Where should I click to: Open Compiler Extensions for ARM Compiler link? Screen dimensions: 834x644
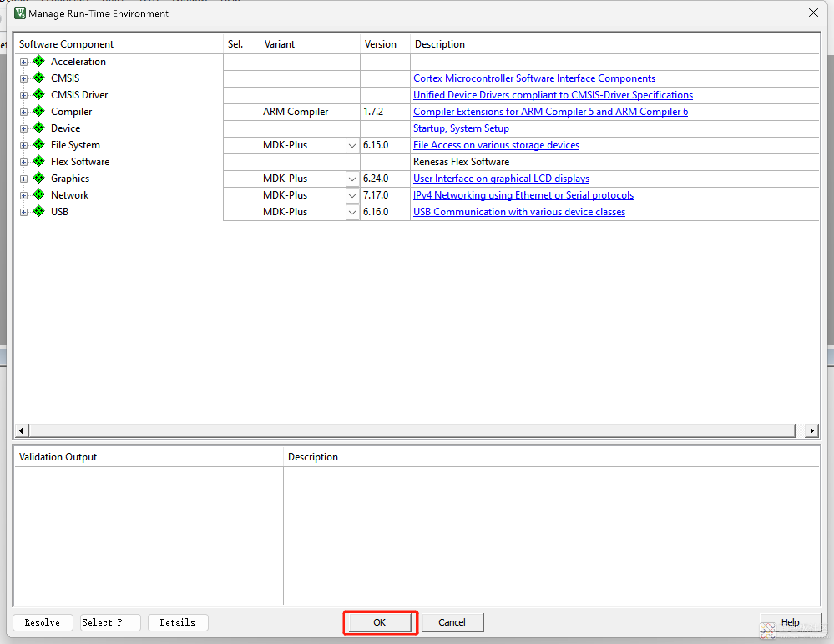click(551, 112)
